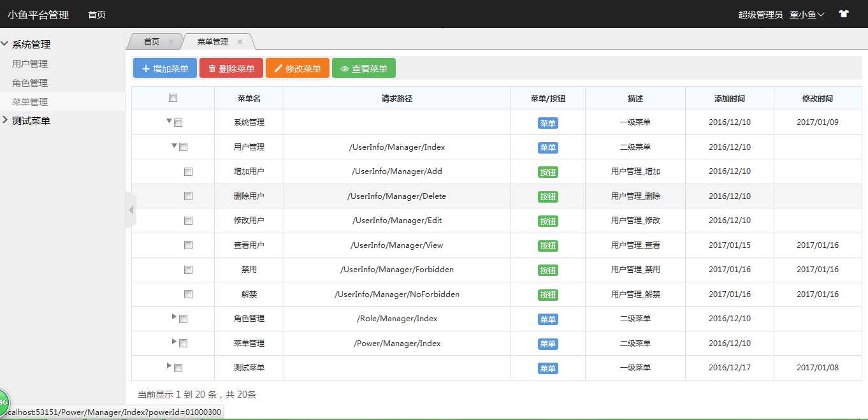Click the 删除菜单 button
Image resolution: width=868 pixels, height=420 pixels.
(x=231, y=68)
